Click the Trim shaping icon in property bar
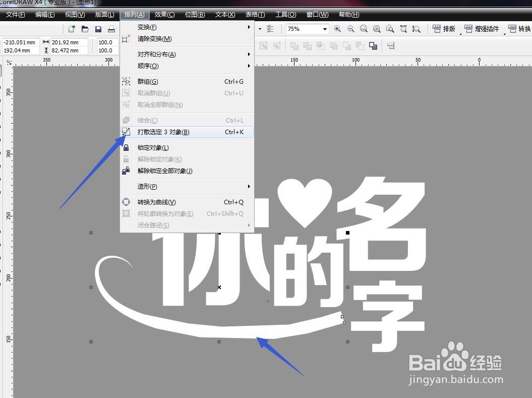 [x=308, y=46]
